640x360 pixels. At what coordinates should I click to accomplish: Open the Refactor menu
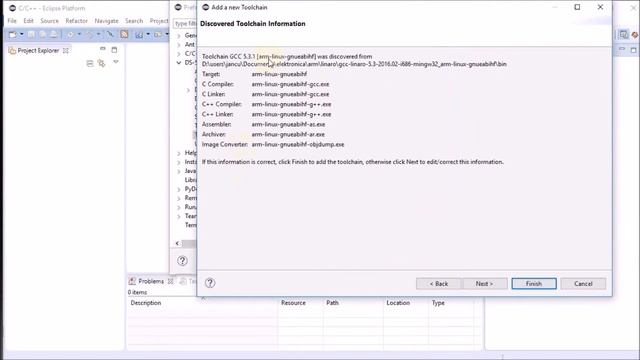pyautogui.click(x=76, y=21)
